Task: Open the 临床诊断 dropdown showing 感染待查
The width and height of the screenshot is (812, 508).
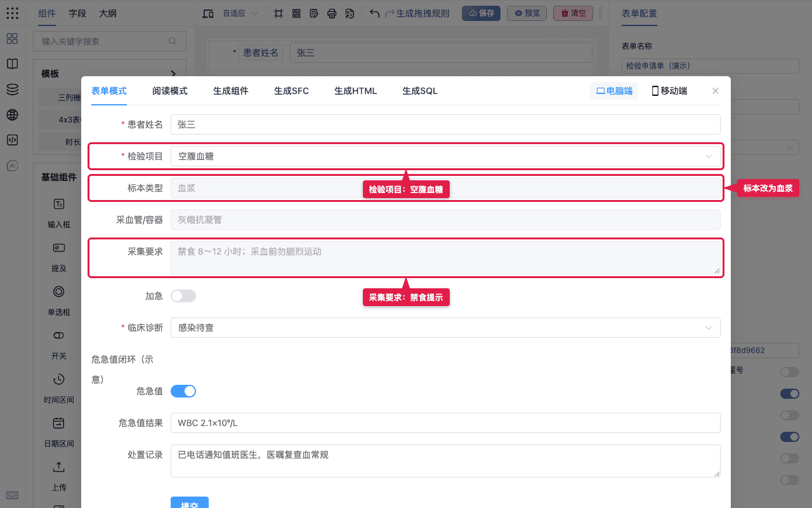Action: (x=445, y=328)
